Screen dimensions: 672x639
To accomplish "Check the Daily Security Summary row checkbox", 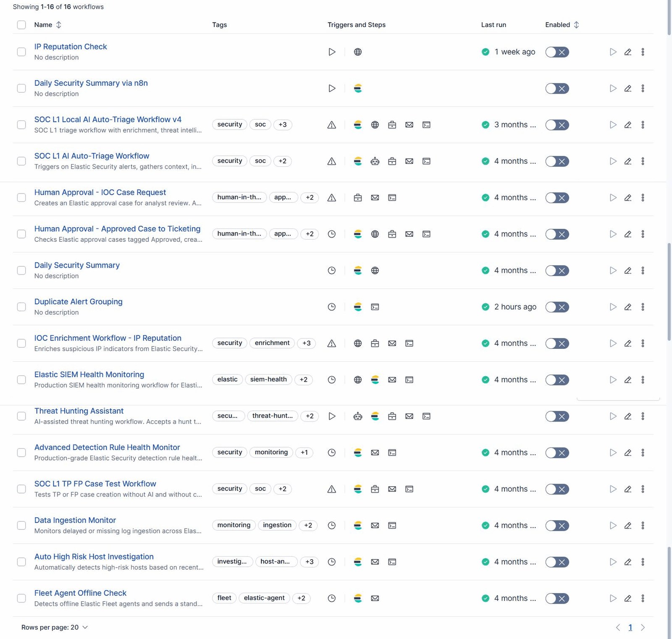I will tap(21, 270).
